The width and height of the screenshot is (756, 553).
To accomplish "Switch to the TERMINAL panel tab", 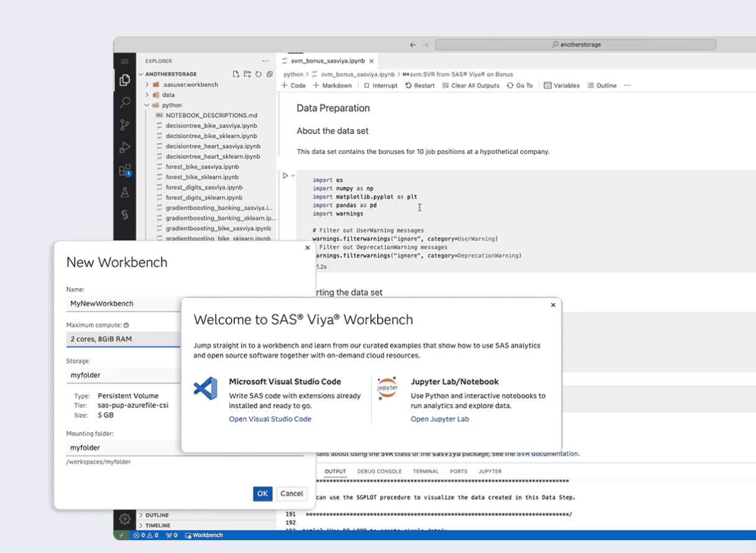I will pos(426,472).
